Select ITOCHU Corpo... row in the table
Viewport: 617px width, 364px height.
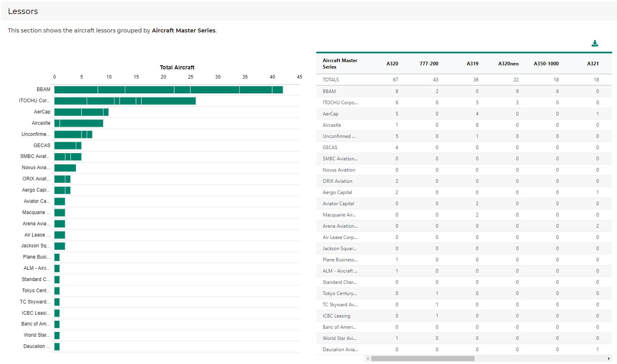point(464,103)
